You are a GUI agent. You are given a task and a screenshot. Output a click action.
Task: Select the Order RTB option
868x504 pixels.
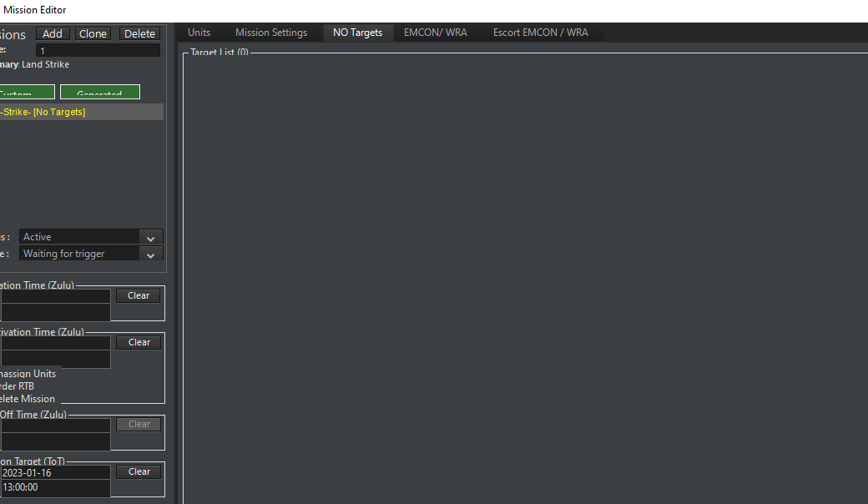tap(18, 386)
